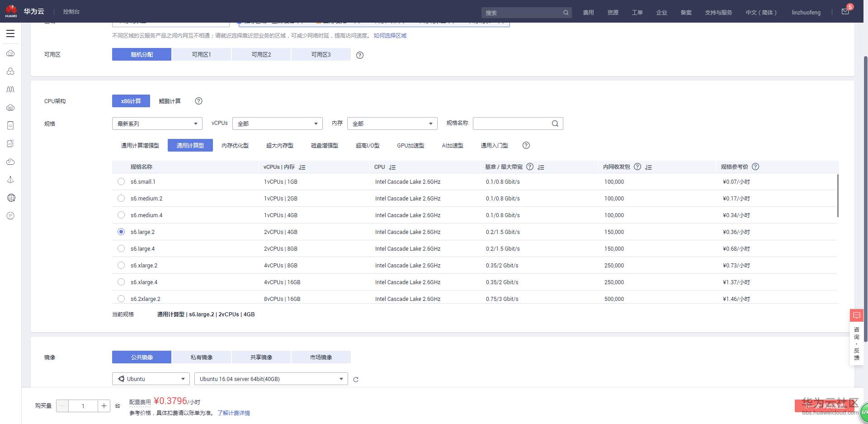Open 支持与服务 in the top navigation

718,13
